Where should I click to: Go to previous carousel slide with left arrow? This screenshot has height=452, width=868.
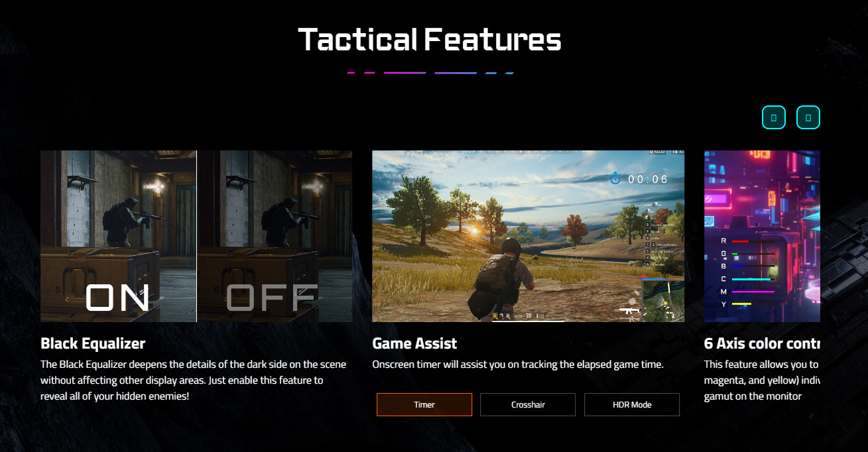pyautogui.click(x=774, y=117)
